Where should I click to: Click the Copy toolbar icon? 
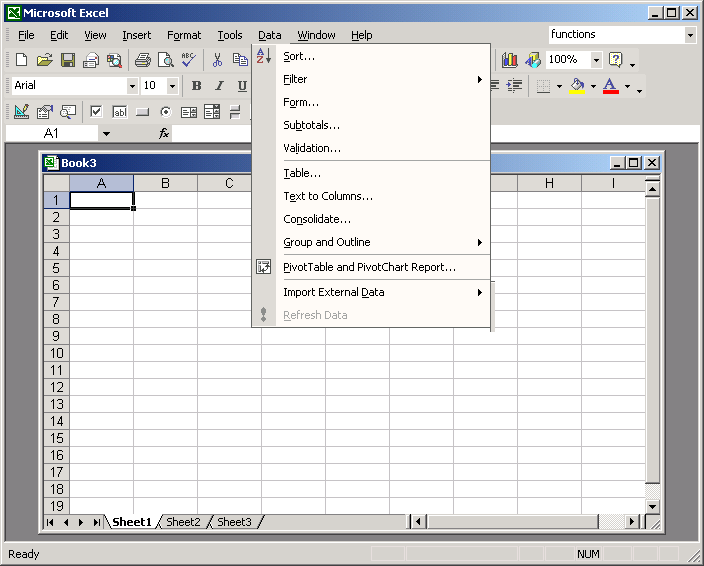(x=240, y=60)
